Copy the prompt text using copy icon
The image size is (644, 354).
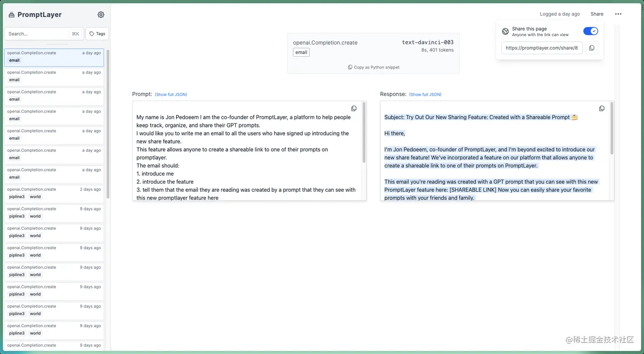point(354,109)
